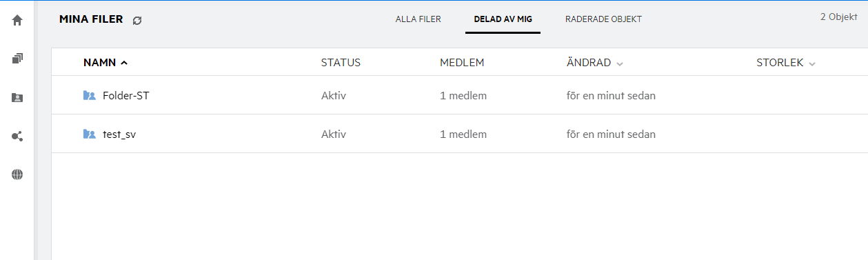
Task: Click 1 medlem for test_sv
Action: pyautogui.click(x=463, y=134)
